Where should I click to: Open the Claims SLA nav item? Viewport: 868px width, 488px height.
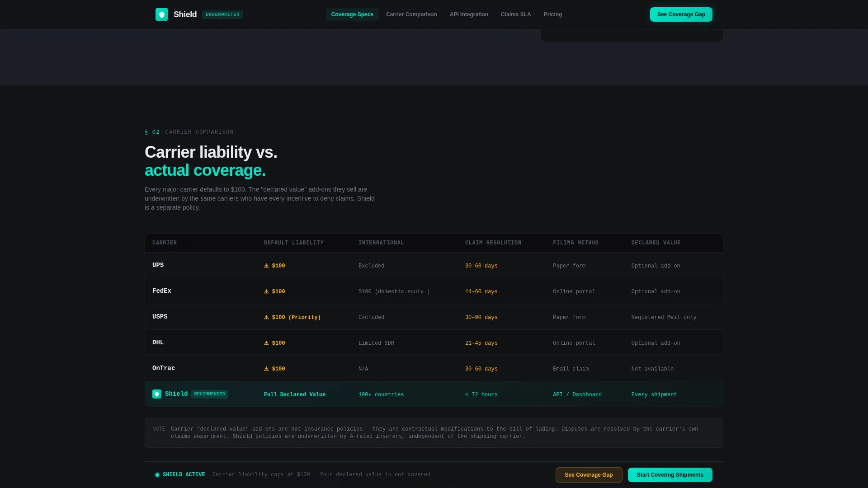pos(516,14)
